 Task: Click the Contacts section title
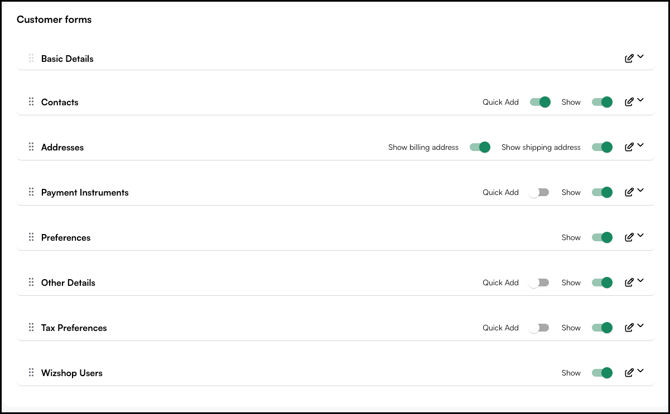[59, 102]
